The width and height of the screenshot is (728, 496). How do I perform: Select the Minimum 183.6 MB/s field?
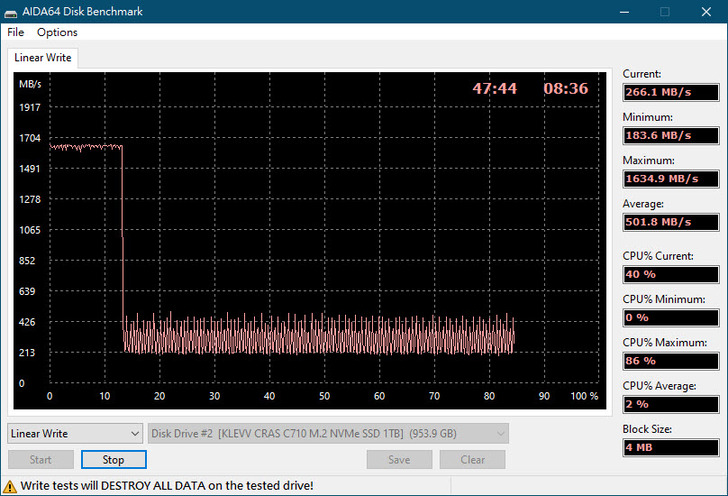[671, 135]
